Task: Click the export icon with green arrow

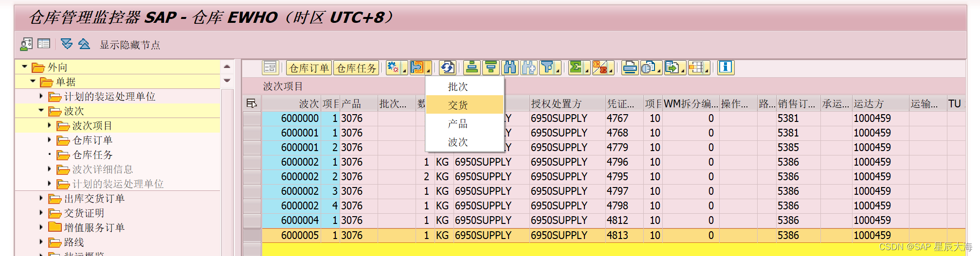Action: click(672, 68)
